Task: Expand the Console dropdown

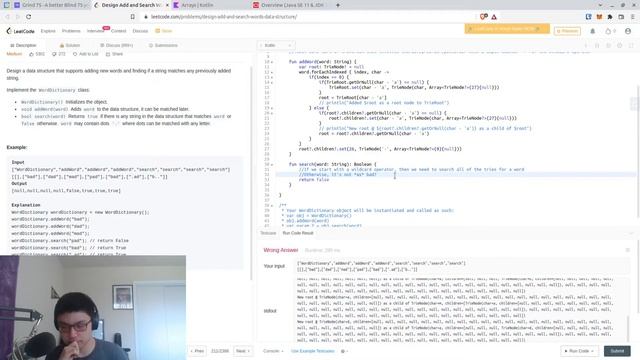Action: [x=273, y=351]
